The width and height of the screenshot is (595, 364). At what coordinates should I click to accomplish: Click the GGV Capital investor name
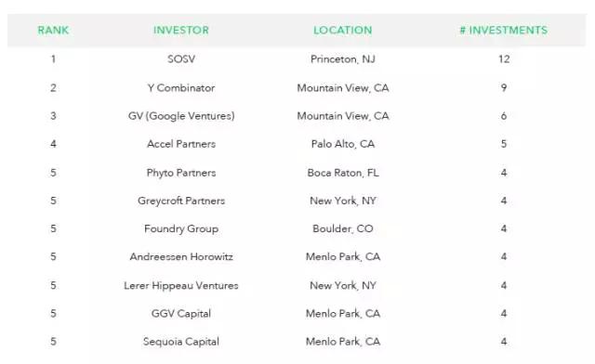[181, 314]
